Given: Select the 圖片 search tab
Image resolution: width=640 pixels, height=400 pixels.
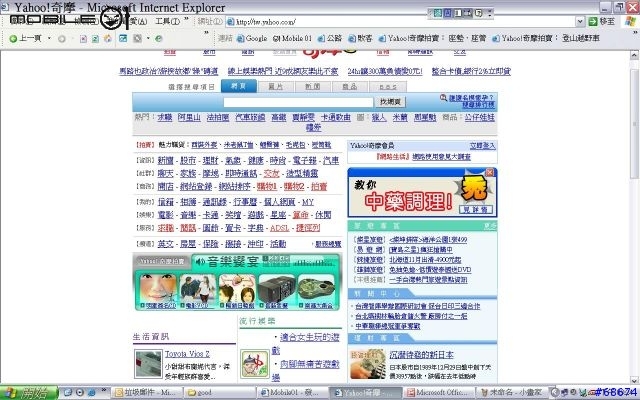Looking at the screenshot, I should (276, 87).
